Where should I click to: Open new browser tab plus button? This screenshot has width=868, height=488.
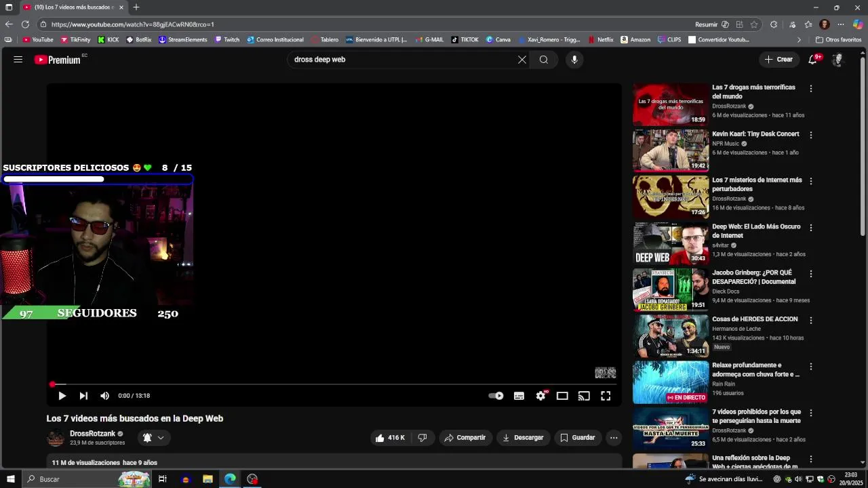point(136,7)
